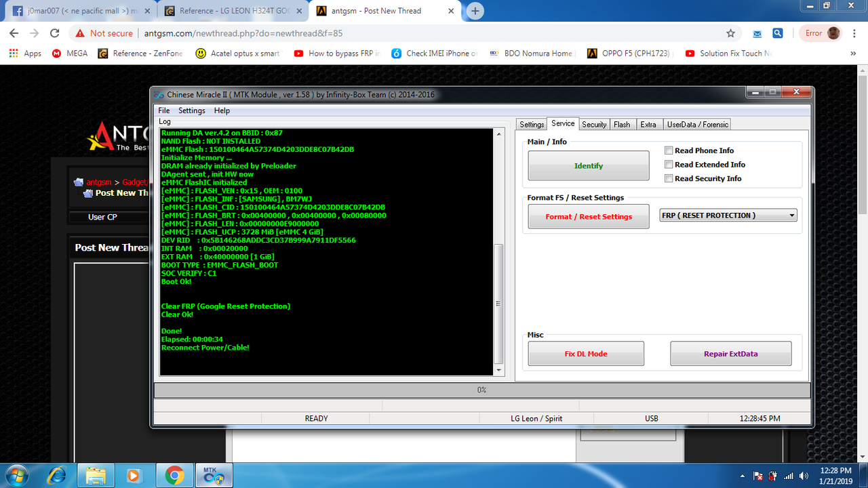Screen dimensions: 868x488
Task: Click the Not secure warning icon
Action: tap(81, 33)
